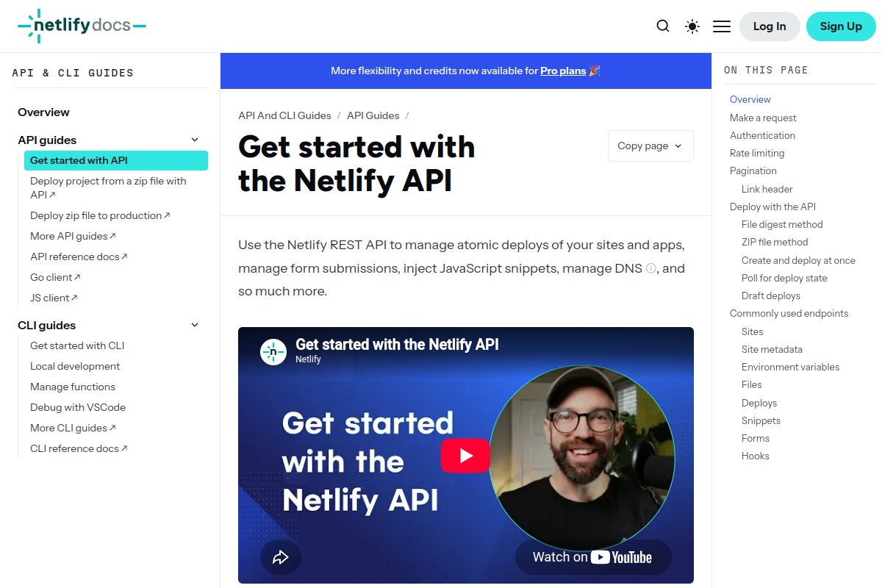
Task: Select Manage functions sidebar item
Action: pos(73,387)
